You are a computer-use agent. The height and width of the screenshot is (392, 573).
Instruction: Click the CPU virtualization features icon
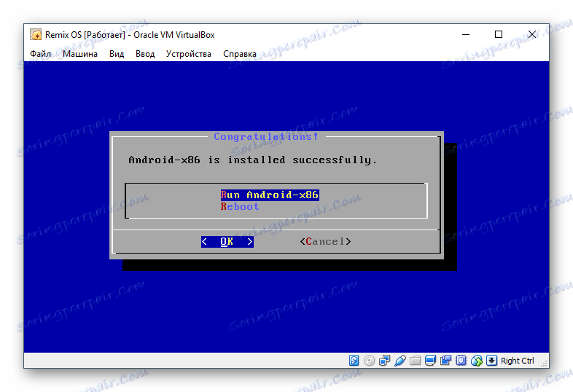(x=461, y=361)
